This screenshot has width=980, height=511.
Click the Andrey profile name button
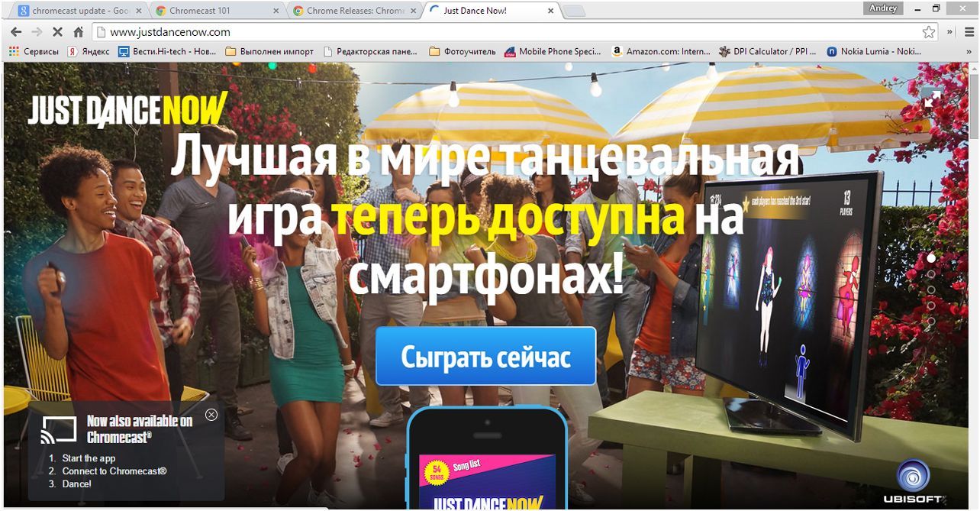pos(882,8)
